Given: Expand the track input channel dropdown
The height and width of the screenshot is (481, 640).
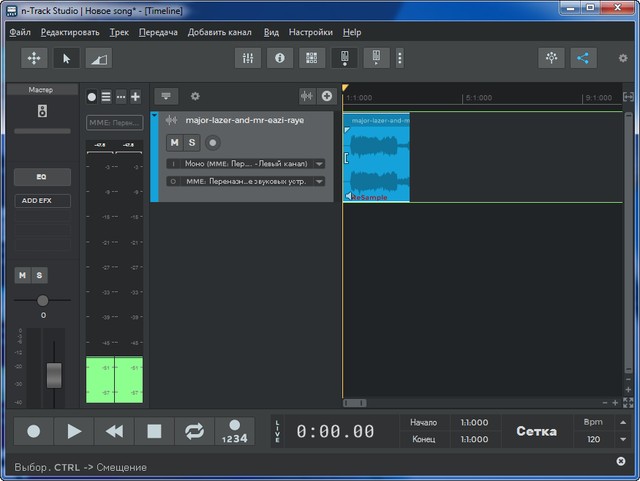Looking at the screenshot, I should (x=319, y=163).
